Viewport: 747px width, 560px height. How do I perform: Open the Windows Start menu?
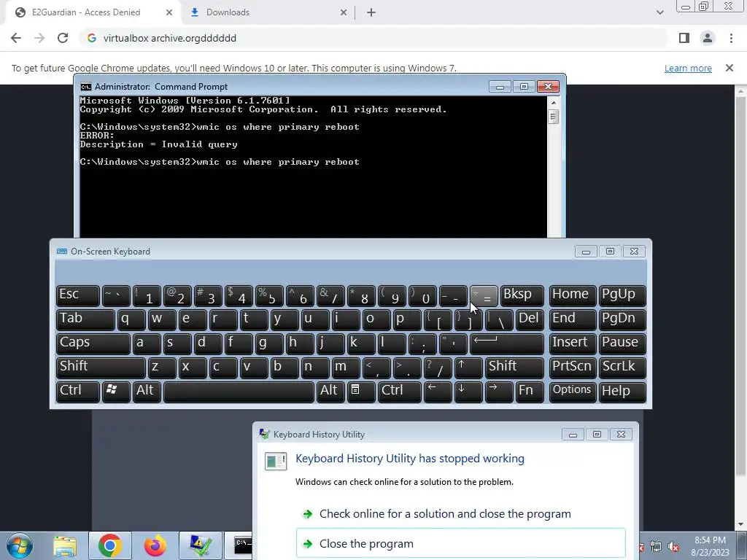click(20, 545)
